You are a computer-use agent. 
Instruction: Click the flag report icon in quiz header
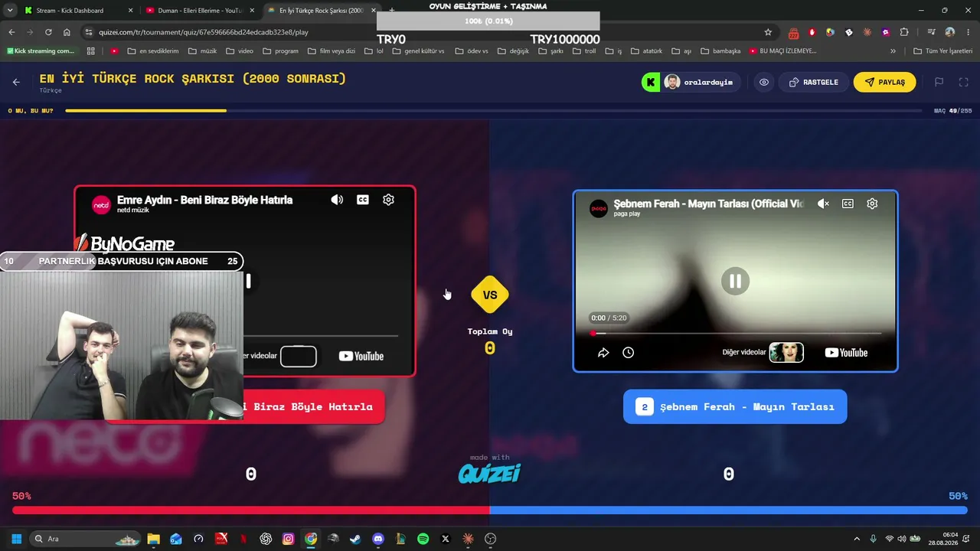pyautogui.click(x=939, y=82)
